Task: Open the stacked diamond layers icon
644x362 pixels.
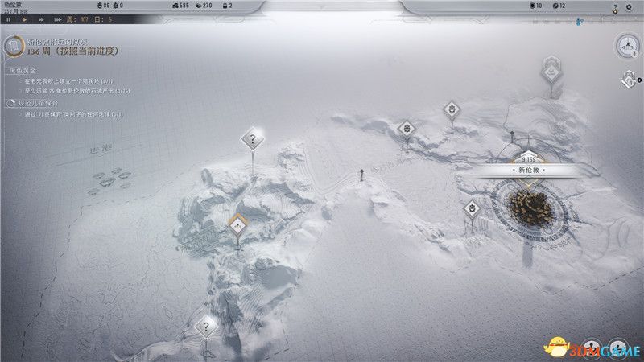Action: pos(628,80)
